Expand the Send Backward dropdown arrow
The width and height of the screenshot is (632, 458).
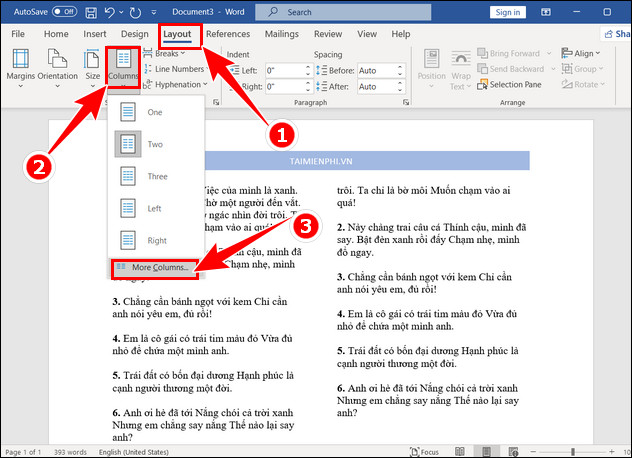pyautogui.click(x=553, y=69)
